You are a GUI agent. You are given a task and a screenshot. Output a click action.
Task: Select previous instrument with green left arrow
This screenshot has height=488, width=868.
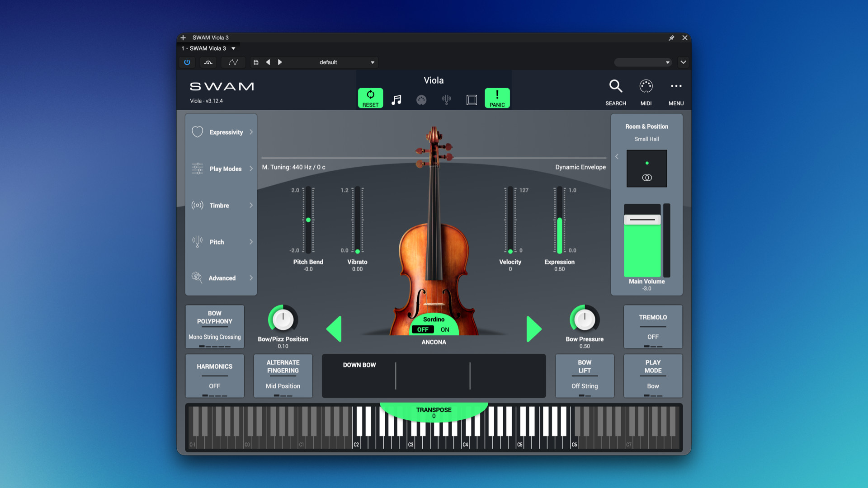pyautogui.click(x=334, y=329)
